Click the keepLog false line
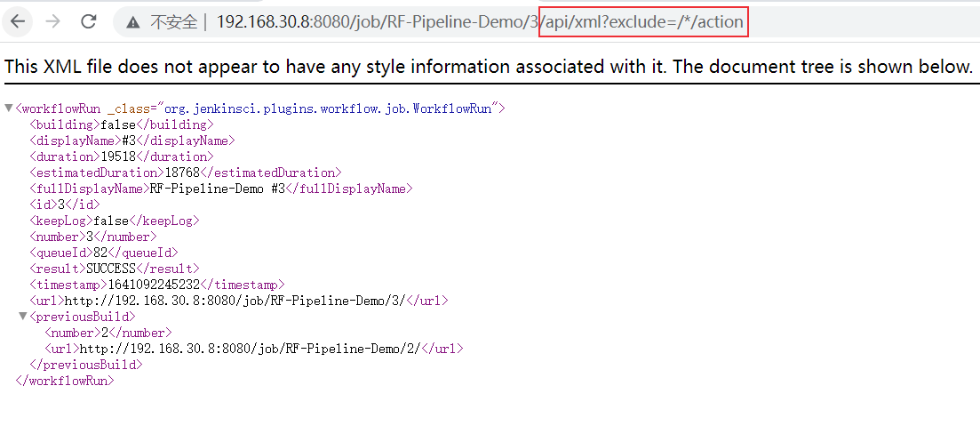Image resolution: width=980 pixels, height=426 pixels. [x=115, y=221]
